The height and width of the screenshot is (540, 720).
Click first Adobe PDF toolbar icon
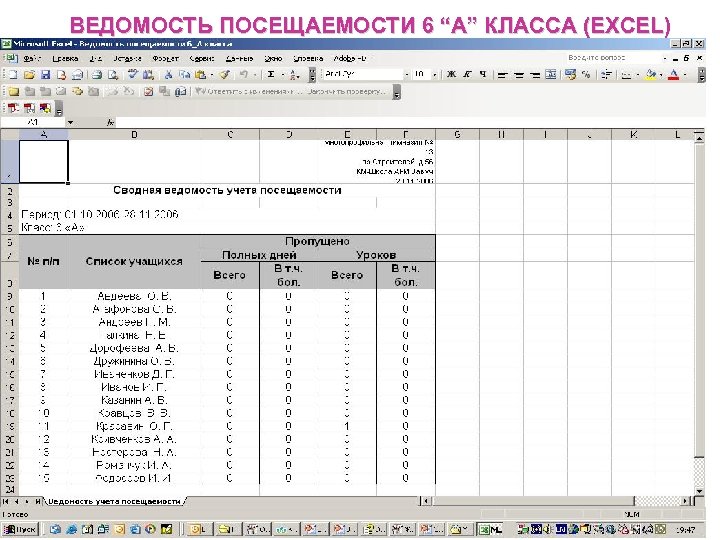click(13, 108)
